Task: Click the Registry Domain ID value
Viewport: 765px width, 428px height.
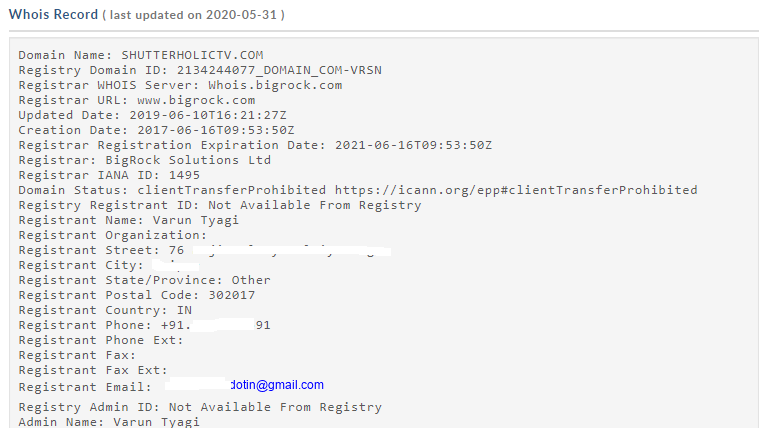Action: point(279,70)
